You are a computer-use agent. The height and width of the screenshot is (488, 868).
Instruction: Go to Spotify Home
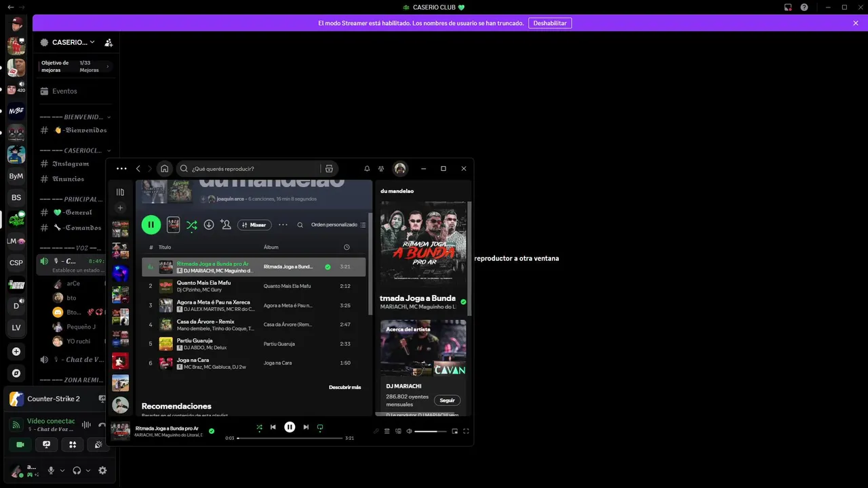pyautogui.click(x=164, y=169)
